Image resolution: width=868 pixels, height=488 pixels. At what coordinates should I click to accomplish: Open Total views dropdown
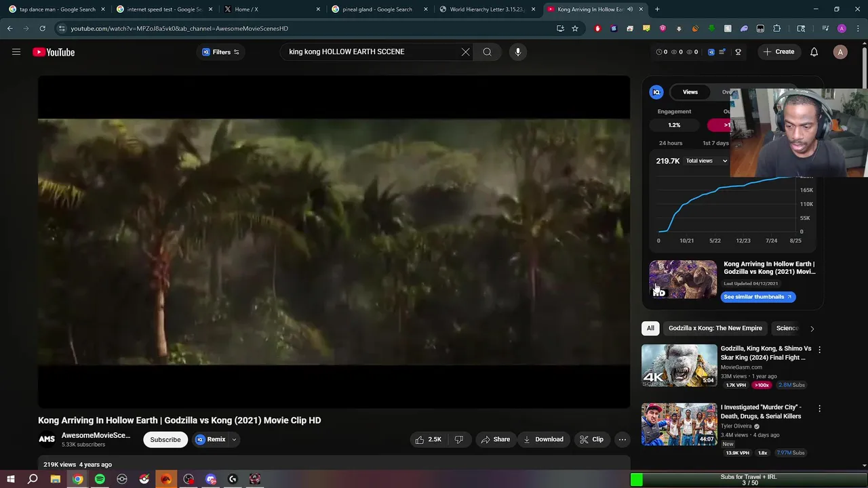[x=706, y=161]
